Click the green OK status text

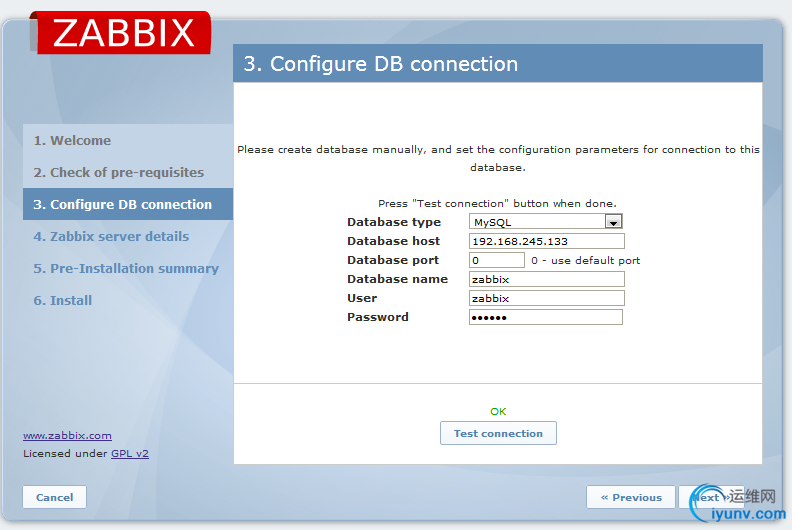tap(498, 411)
